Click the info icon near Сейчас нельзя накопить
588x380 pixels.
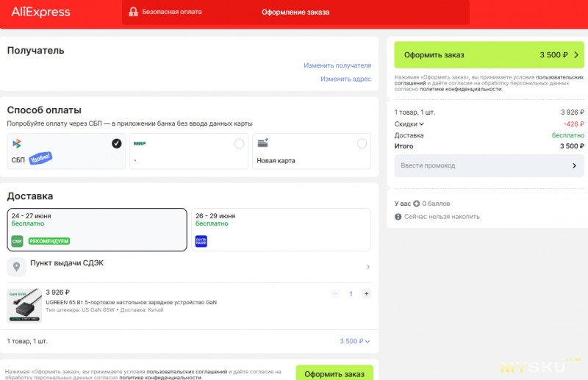(x=398, y=216)
